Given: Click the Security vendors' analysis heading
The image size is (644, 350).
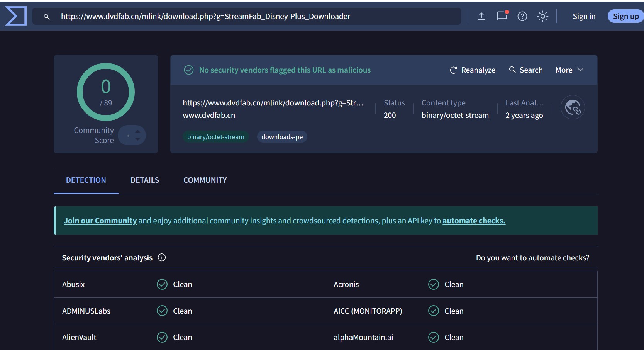Looking at the screenshot, I should pos(107,258).
